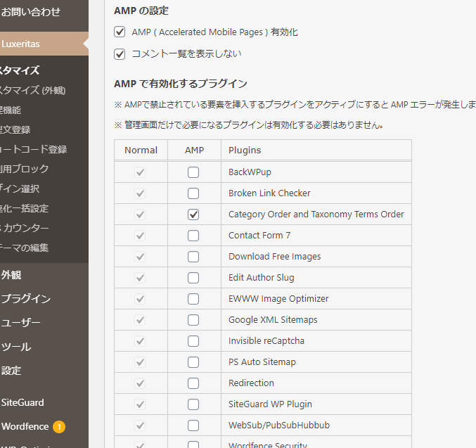
Task: Check the AMP box for Google XML Sitemaps
Action: click(193, 320)
